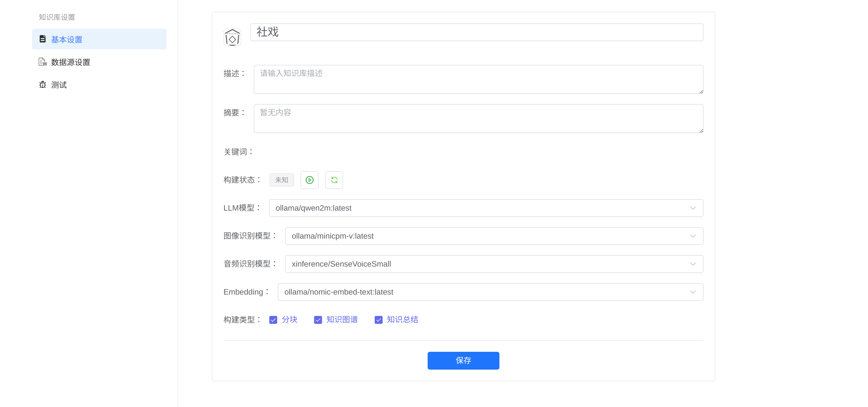This screenshot has width=868, height=407.
Task: Focus the 描述 description text field
Action: tap(478, 79)
